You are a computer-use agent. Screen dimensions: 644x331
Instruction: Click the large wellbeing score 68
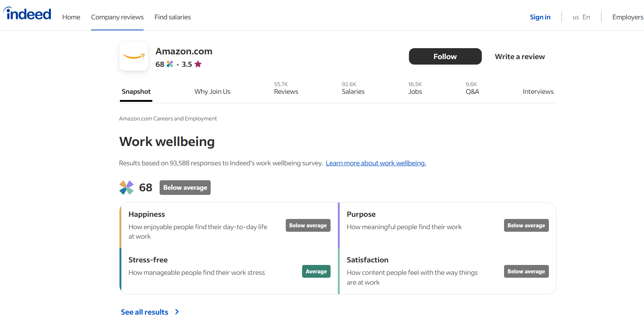pos(146,188)
